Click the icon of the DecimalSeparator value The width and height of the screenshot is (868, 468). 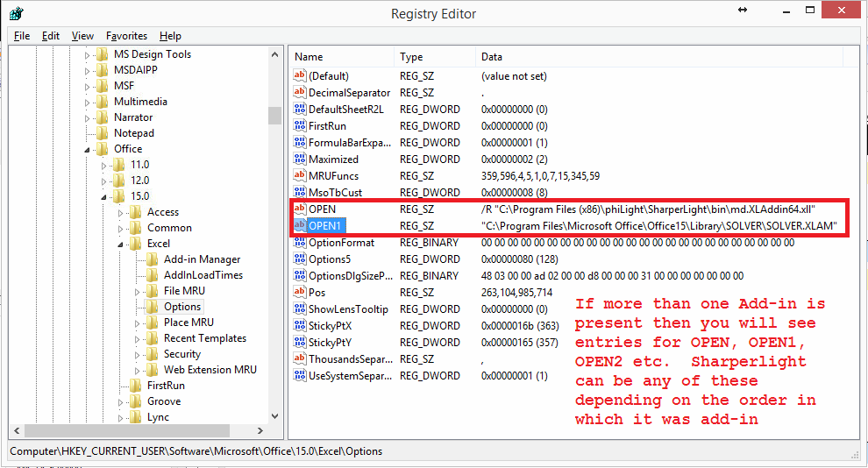(300, 92)
